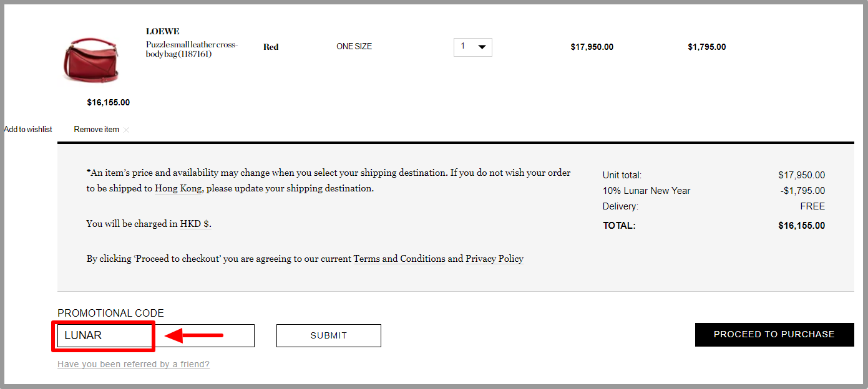Click the X icon beside Remove item
The width and height of the screenshot is (868, 389).
(127, 130)
